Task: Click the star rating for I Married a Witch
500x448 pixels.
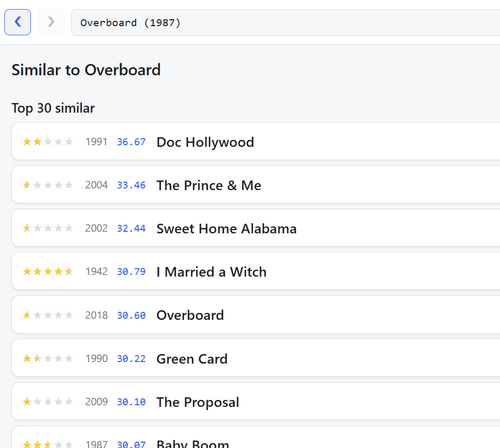Action: pyautogui.click(x=48, y=272)
